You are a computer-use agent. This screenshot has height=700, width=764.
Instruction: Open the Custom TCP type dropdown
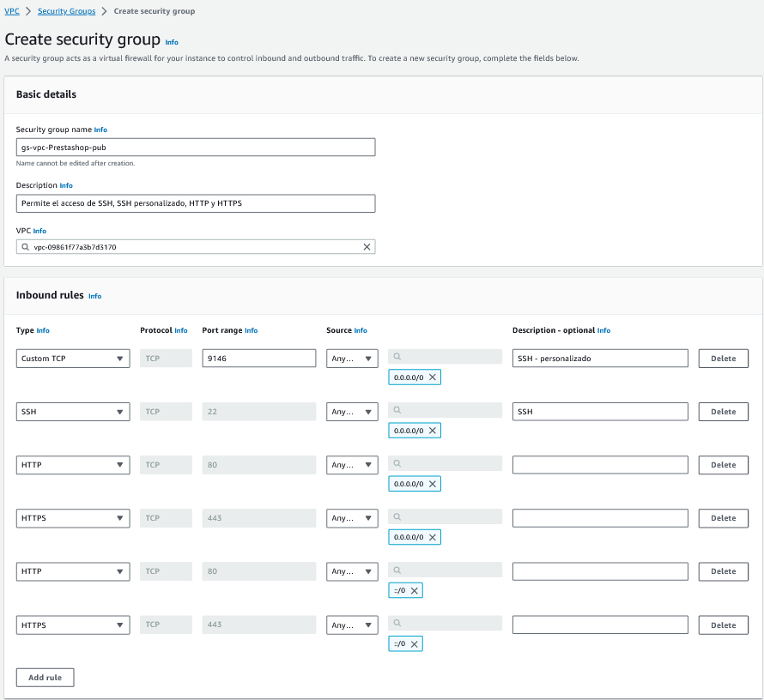pyautogui.click(x=73, y=359)
